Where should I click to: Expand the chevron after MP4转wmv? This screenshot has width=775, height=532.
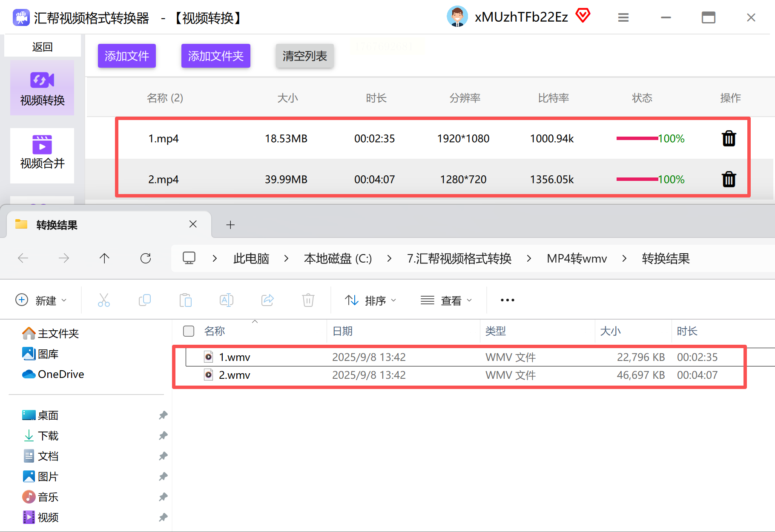pos(624,258)
